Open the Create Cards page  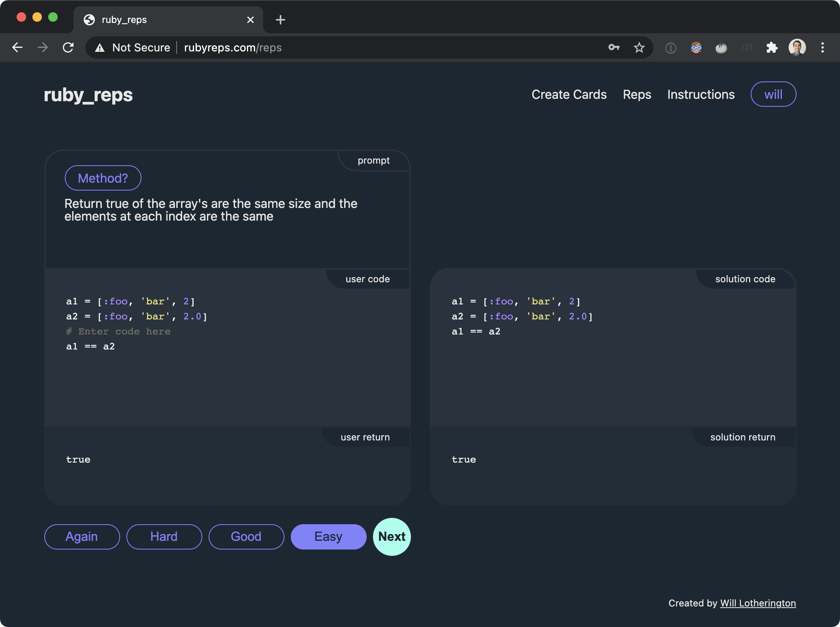(x=569, y=94)
